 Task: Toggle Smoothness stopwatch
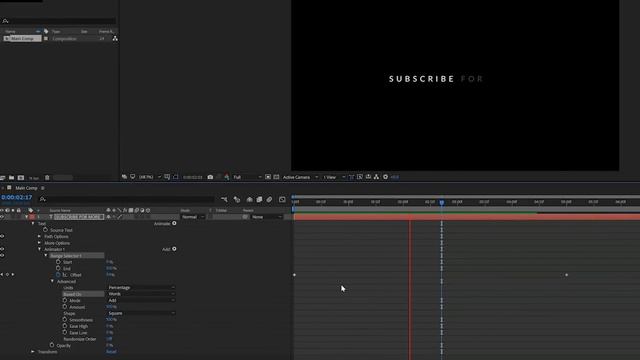click(x=64, y=320)
